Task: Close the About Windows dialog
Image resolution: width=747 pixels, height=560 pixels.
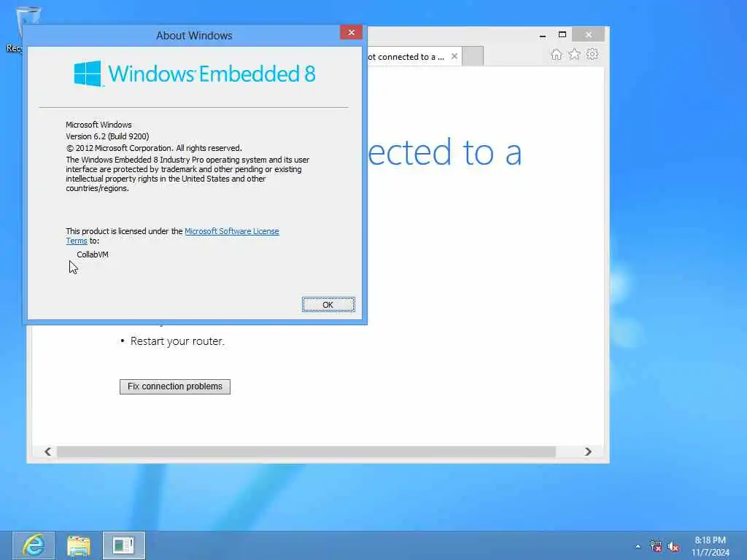Action: click(x=351, y=32)
